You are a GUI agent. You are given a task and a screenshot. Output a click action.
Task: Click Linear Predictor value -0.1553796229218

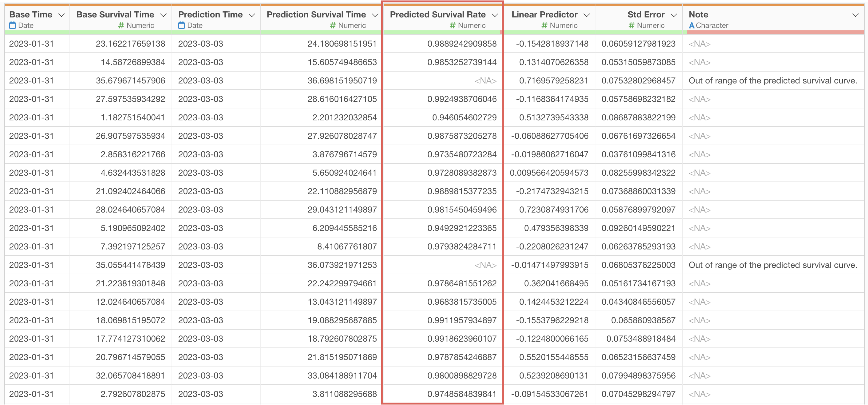[552, 320]
